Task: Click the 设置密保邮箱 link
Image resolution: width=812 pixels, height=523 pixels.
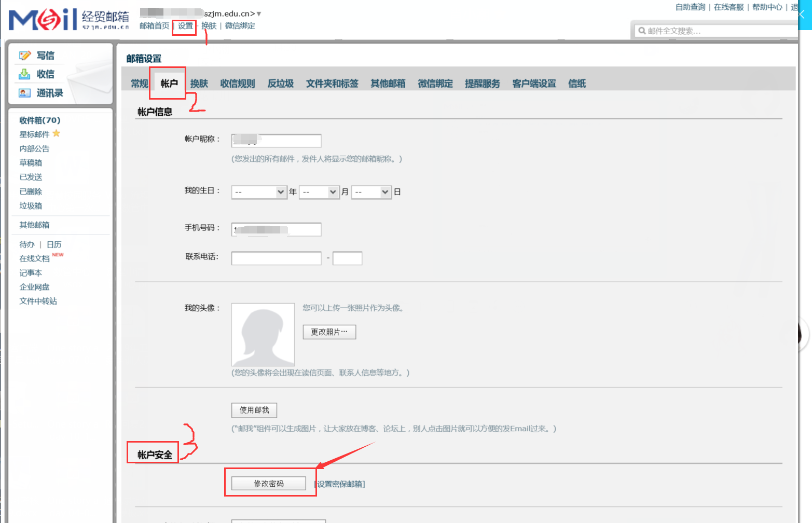Action: point(342,484)
